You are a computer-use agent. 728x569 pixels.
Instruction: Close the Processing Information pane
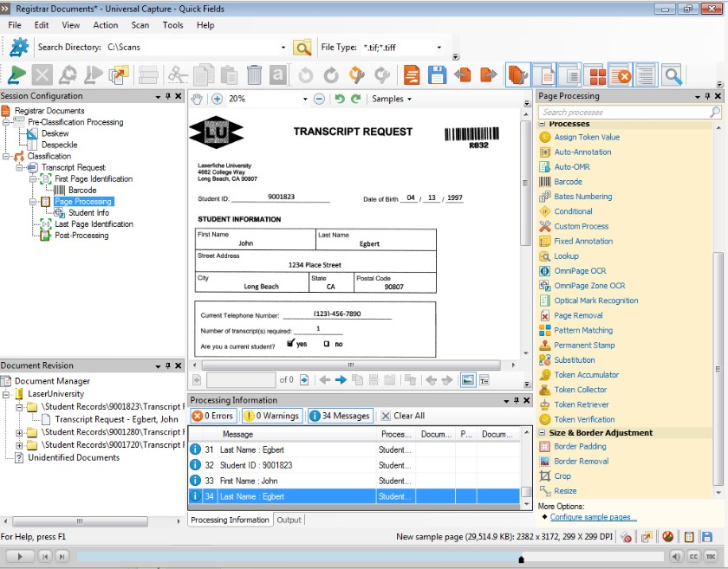(x=527, y=400)
